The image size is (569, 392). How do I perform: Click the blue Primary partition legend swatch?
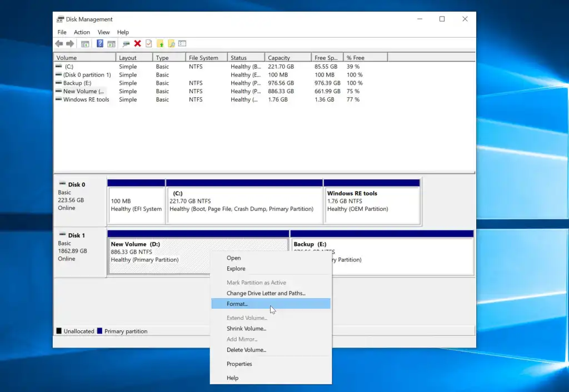[99, 331]
